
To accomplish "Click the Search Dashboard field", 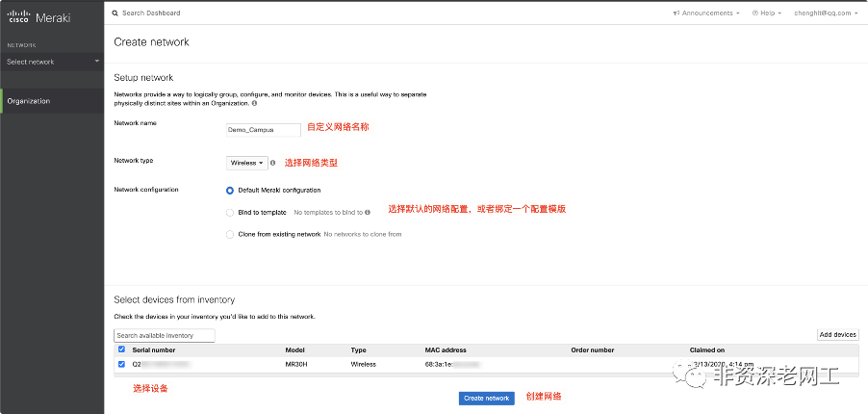I will click(x=151, y=13).
